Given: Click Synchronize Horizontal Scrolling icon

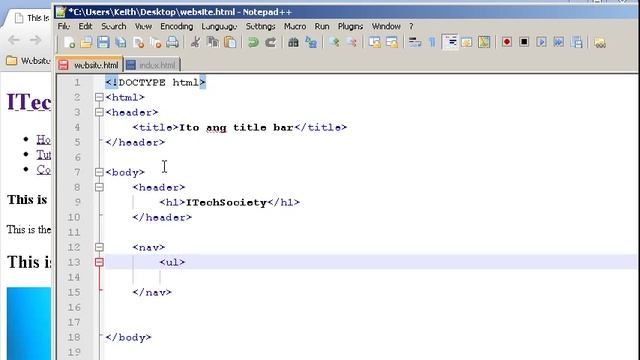Looking at the screenshot, I should click(x=391, y=42).
